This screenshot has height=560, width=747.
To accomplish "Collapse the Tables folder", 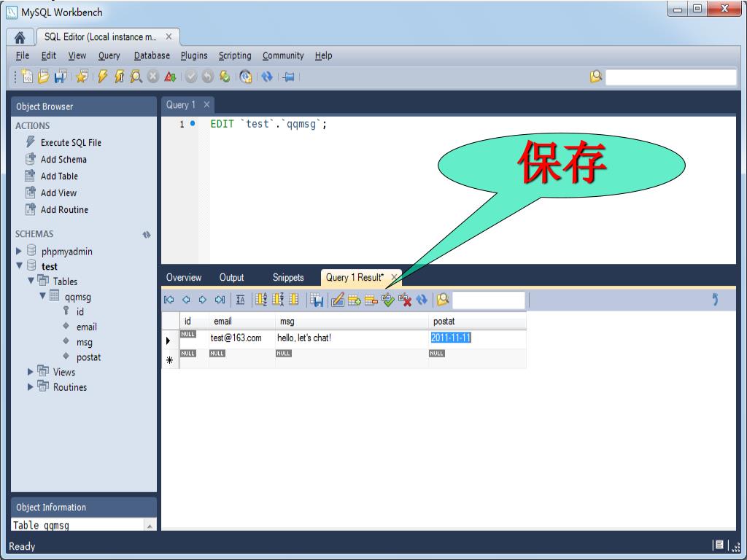I will coord(31,281).
